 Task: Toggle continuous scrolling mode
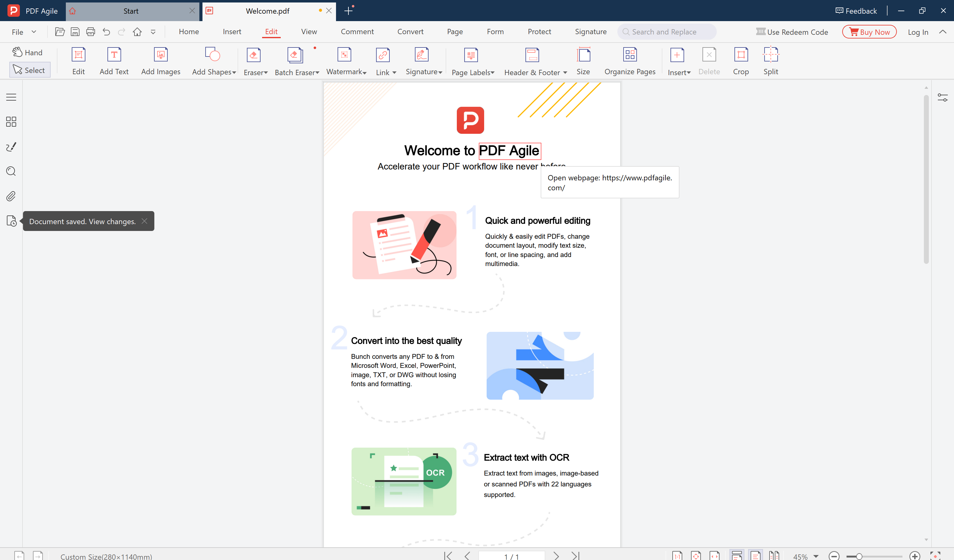pos(737,555)
